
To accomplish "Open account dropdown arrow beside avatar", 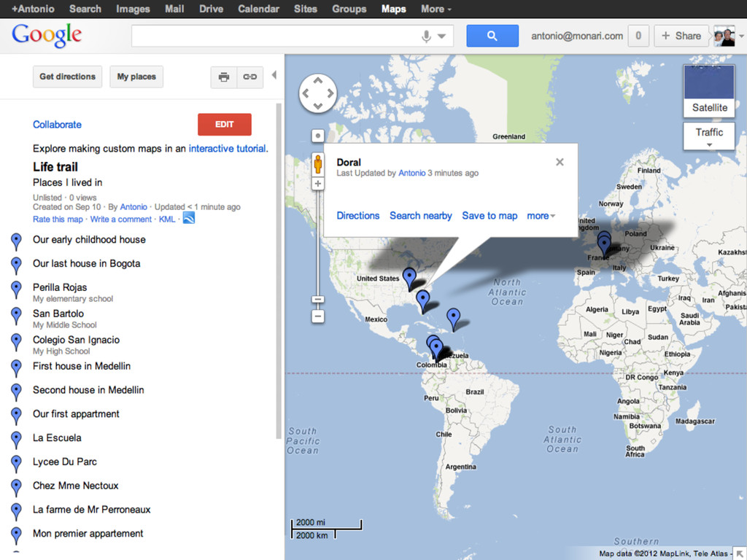I will click(741, 36).
